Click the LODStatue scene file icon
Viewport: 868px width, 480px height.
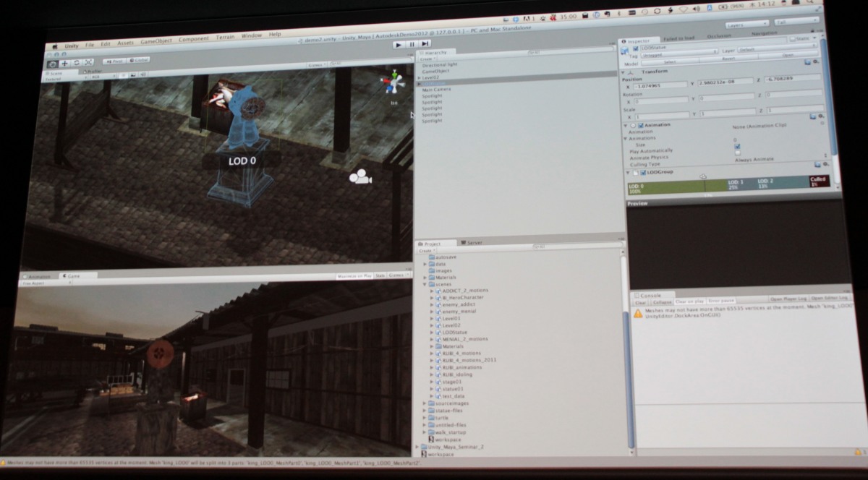(x=438, y=333)
